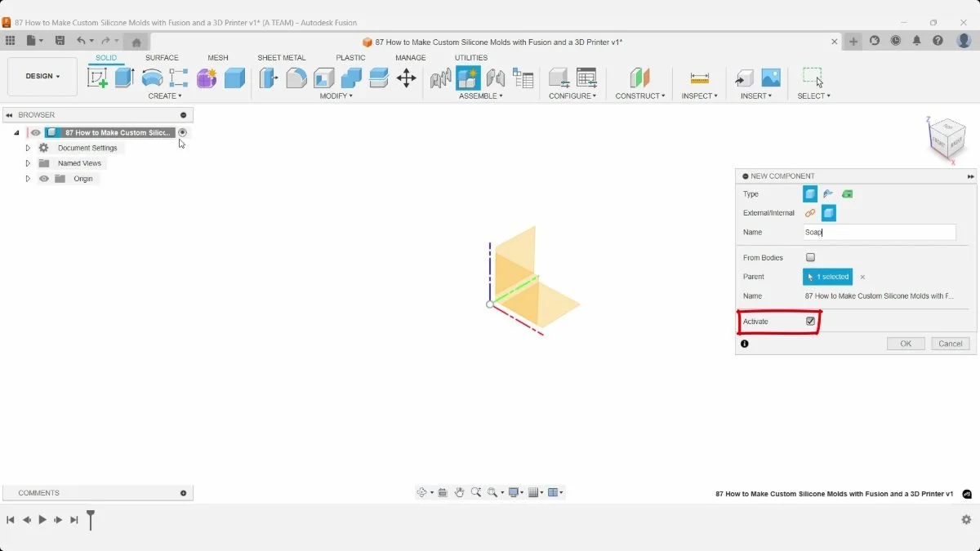Click the Redo arrow
This screenshot has height=551, width=980.
105,40
